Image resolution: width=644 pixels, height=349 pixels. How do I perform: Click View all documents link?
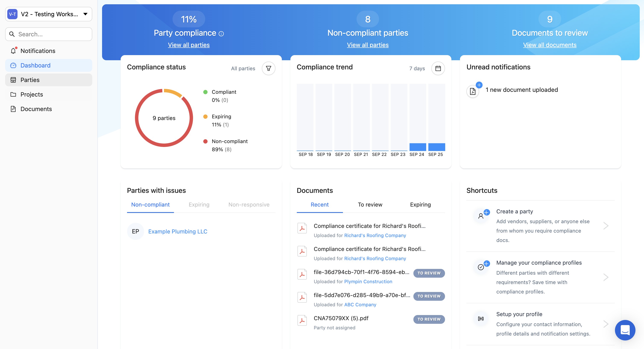549,45
